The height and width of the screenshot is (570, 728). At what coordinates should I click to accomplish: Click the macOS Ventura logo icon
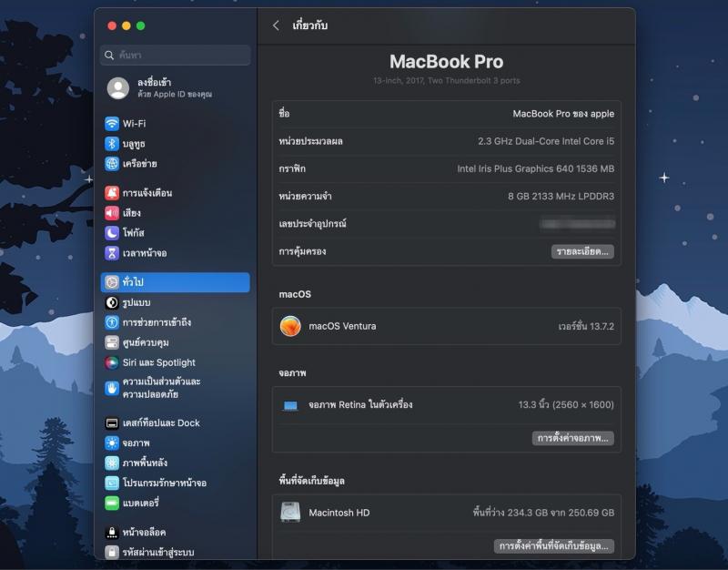(290, 326)
